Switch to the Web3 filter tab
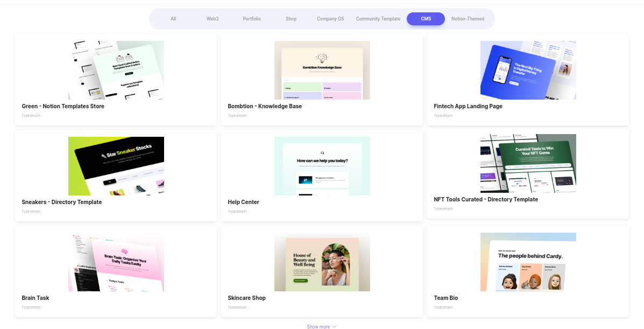This screenshot has height=329, width=644. click(213, 19)
